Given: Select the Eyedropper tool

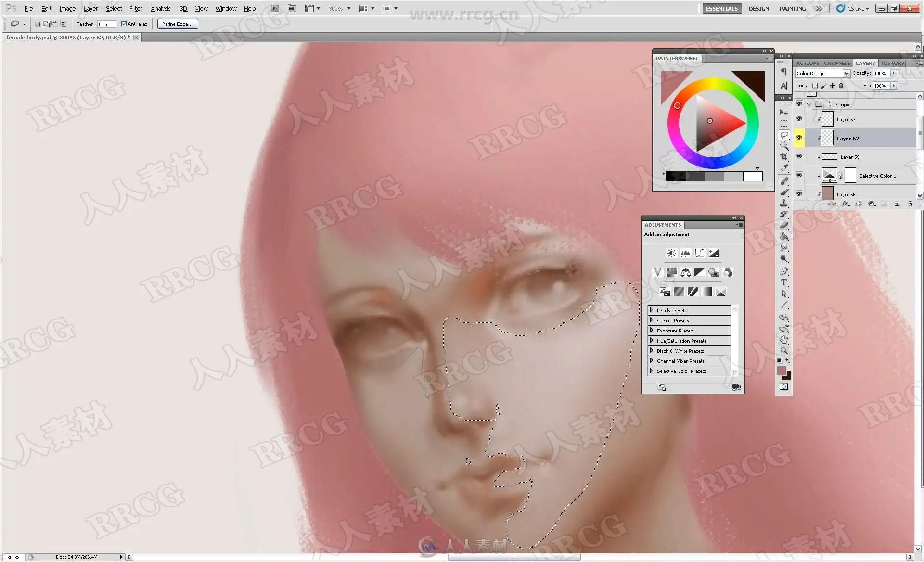Looking at the screenshot, I should coord(784,168).
